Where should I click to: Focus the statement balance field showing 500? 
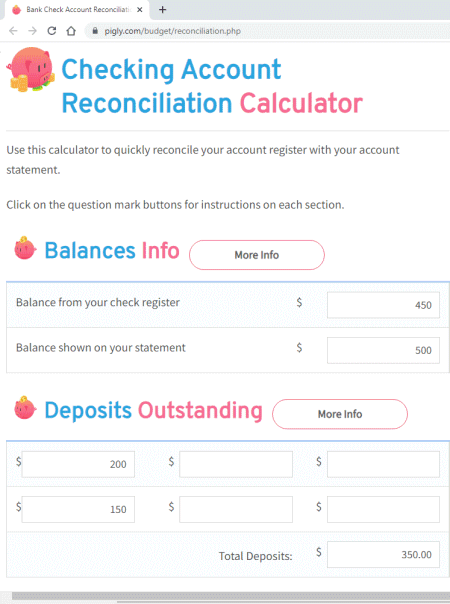pyautogui.click(x=383, y=350)
